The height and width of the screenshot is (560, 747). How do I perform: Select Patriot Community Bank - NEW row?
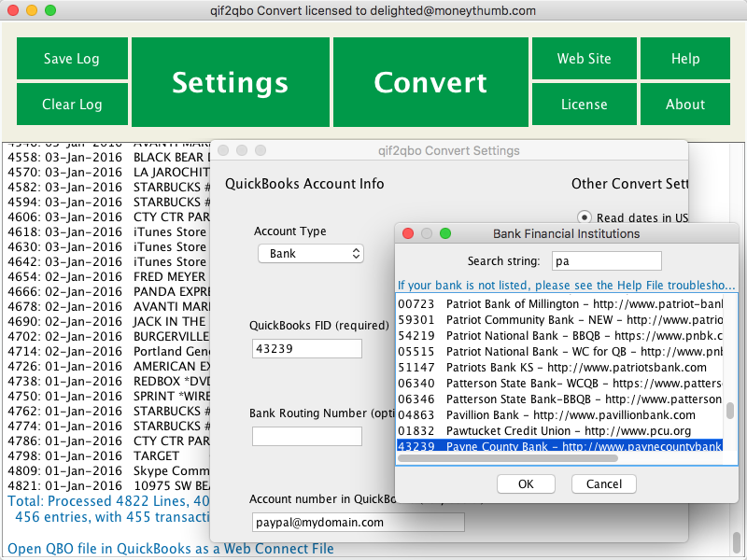[559, 320]
